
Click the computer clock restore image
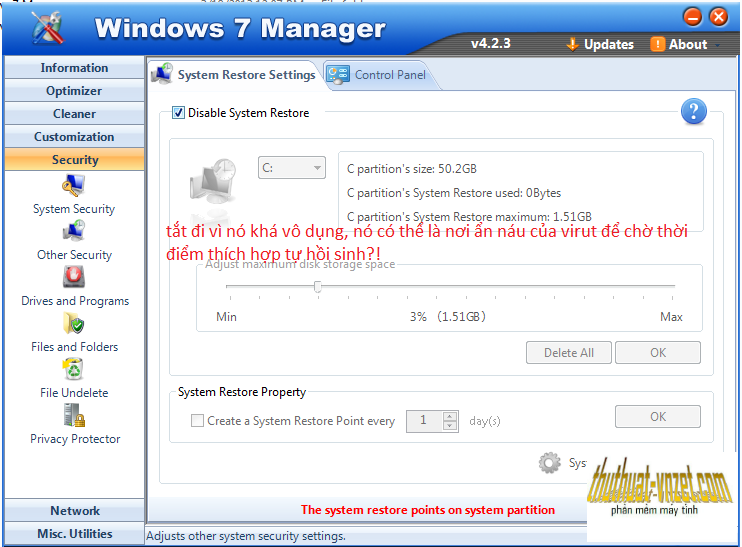213,180
